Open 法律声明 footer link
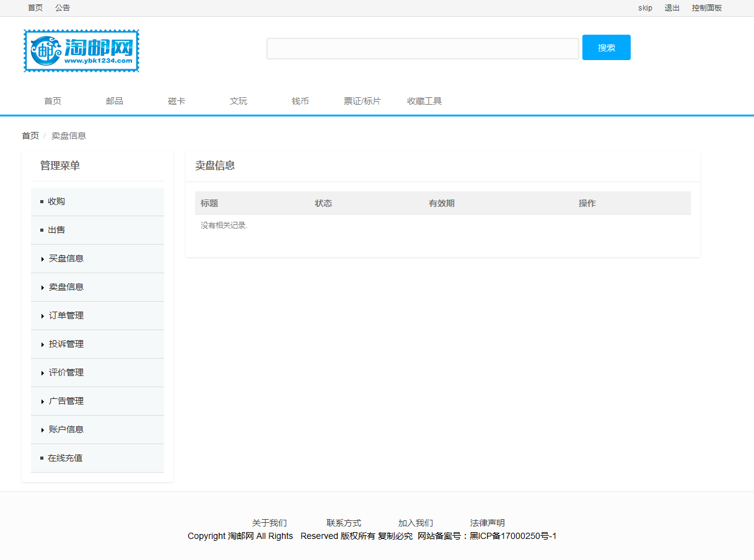The width and height of the screenshot is (754, 560). pyautogui.click(x=488, y=523)
